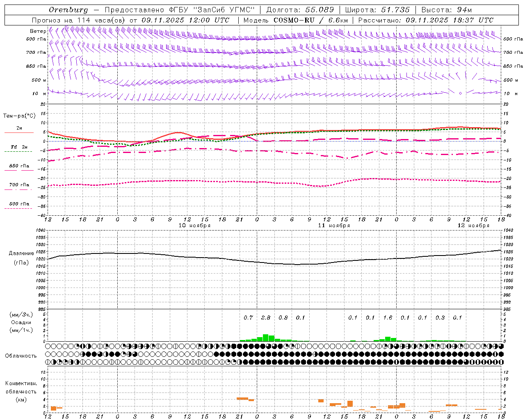Click the precipitation value "0.7"

[x=248, y=317]
